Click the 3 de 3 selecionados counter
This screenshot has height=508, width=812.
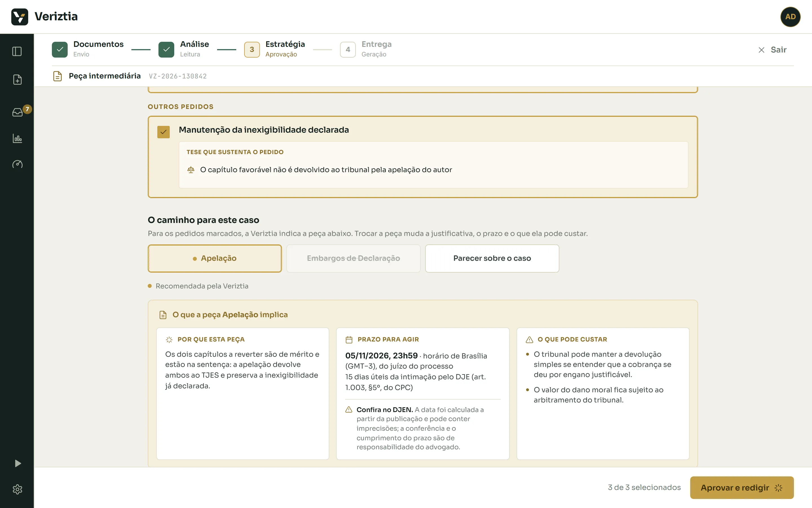[644, 487]
